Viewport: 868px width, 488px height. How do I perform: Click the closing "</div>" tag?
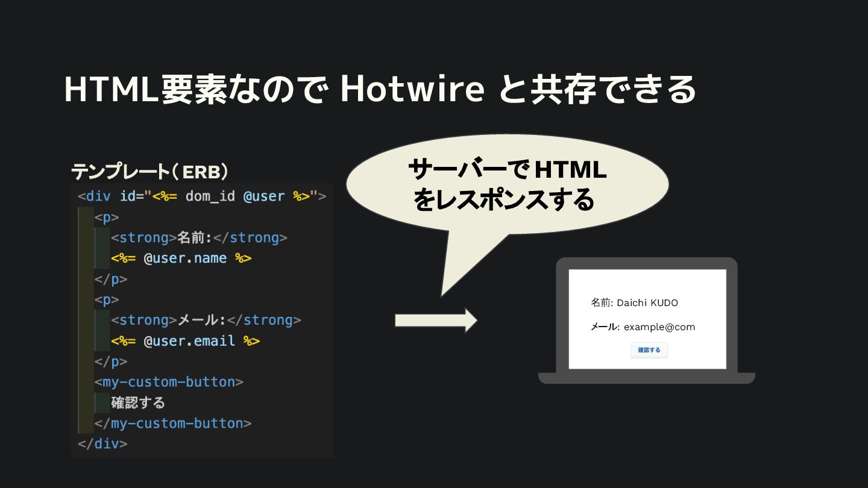pos(102,444)
